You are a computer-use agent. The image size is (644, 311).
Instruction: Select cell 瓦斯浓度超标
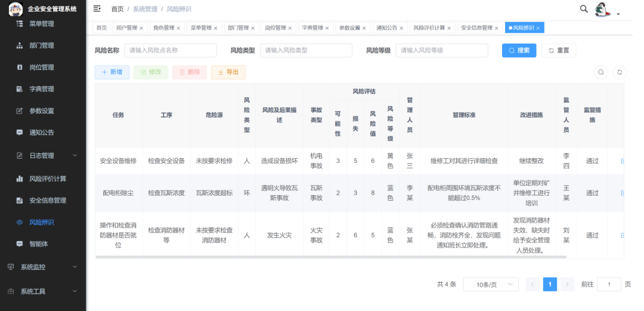(214, 193)
